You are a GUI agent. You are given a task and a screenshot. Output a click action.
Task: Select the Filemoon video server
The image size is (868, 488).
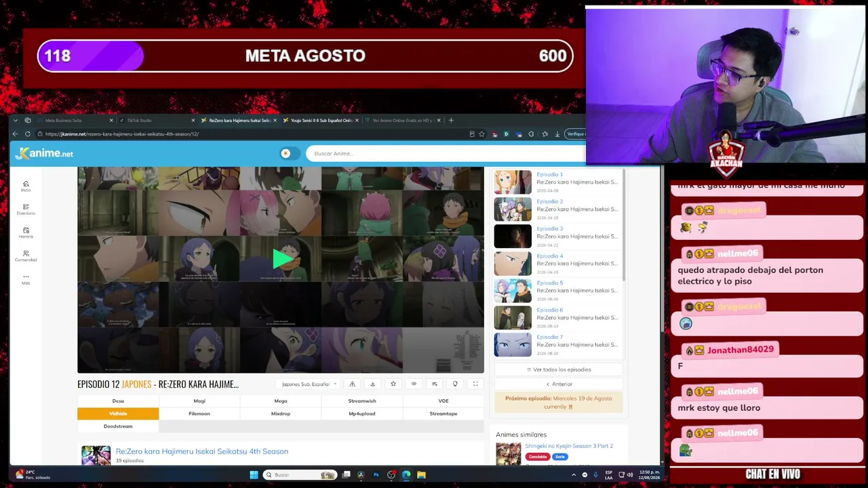pyautogui.click(x=199, y=413)
